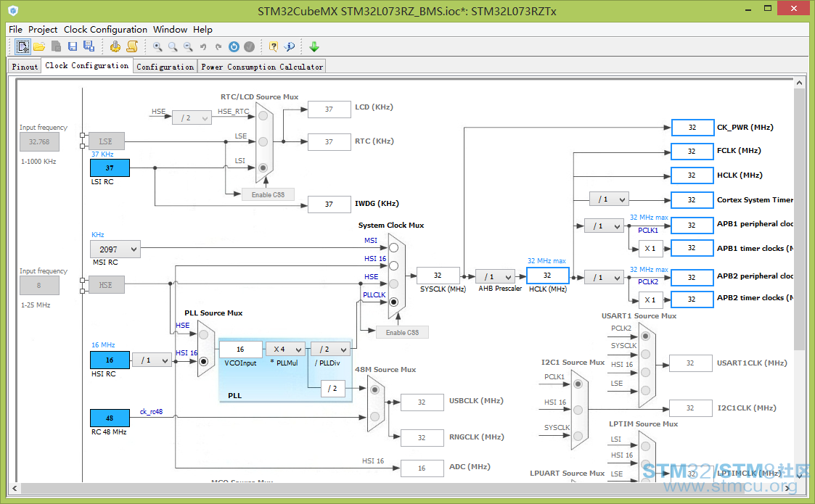Screen dimensions: 815x504
Task: Open the APB2 prescaler /1 dropdown
Action: [604, 278]
